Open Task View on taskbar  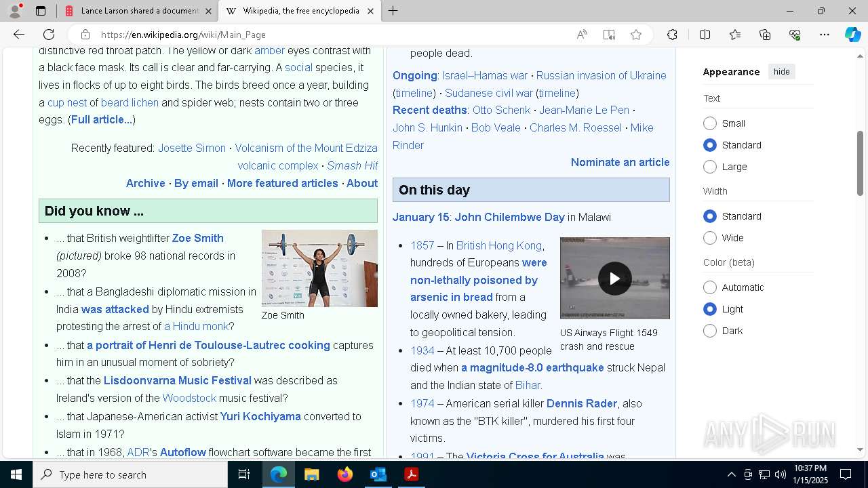[x=244, y=474]
